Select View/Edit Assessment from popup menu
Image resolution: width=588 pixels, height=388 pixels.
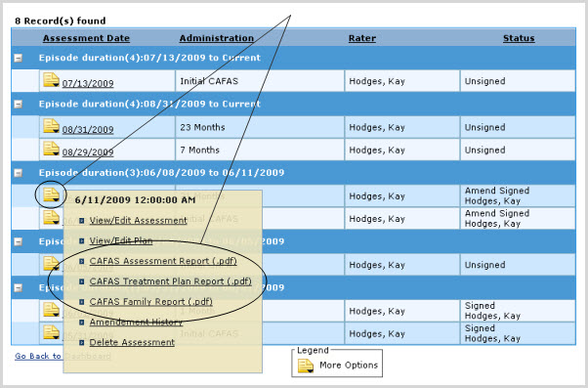coord(138,220)
